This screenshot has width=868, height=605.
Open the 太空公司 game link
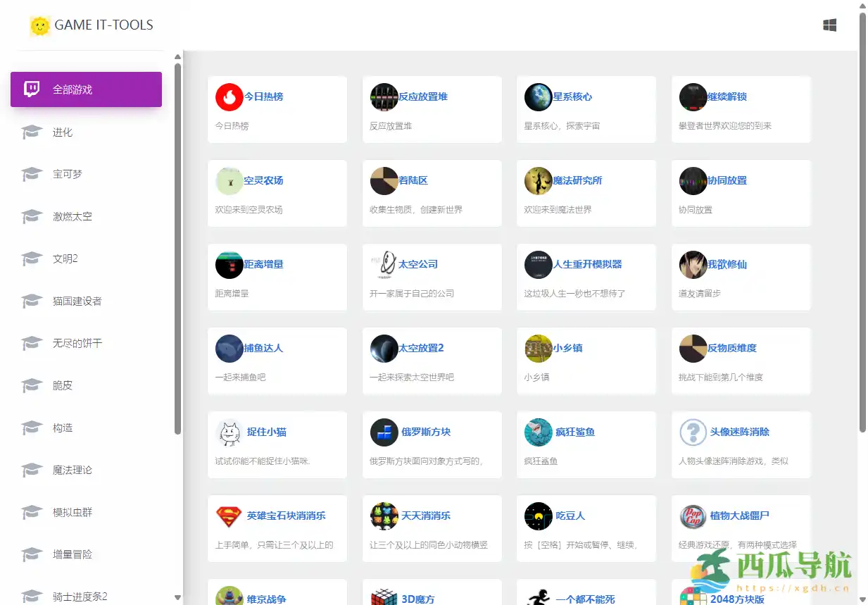click(x=418, y=264)
